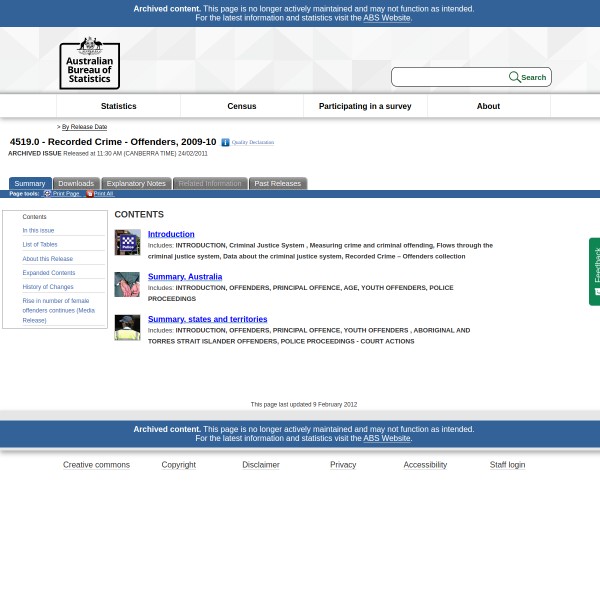Switch to the Past Releases tab
The width and height of the screenshot is (600, 600).
pyautogui.click(x=277, y=183)
